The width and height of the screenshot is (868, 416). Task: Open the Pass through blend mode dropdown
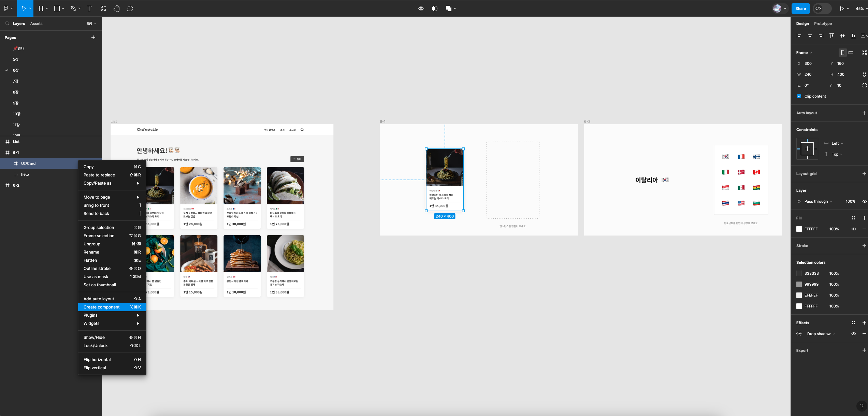click(818, 201)
